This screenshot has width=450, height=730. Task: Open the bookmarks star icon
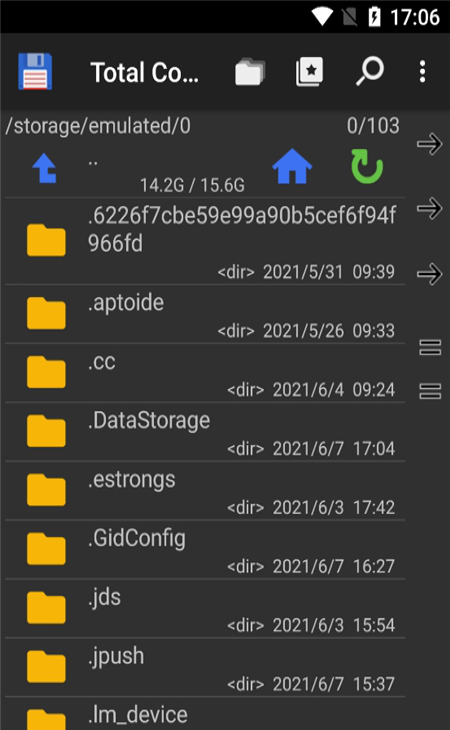click(x=309, y=72)
